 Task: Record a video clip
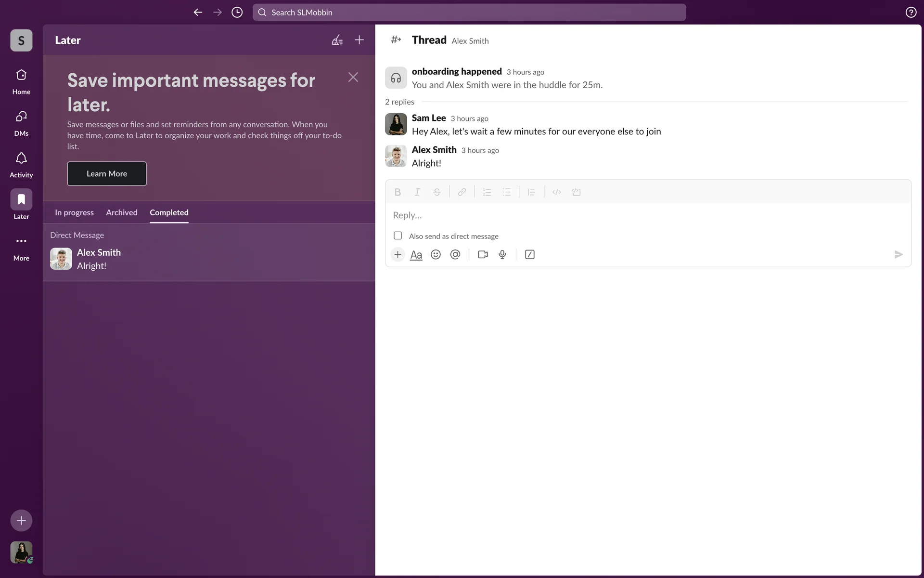click(483, 254)
